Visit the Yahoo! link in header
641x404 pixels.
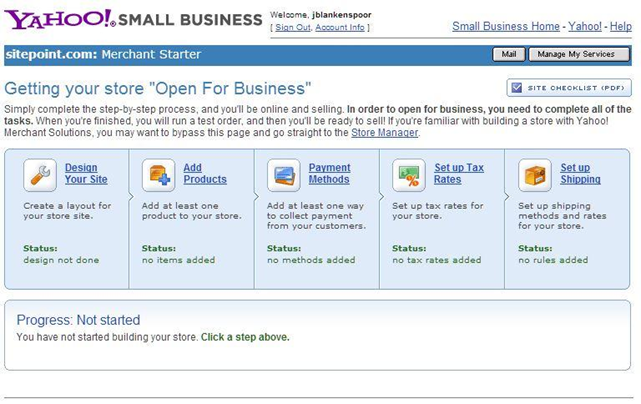point(584,26)
